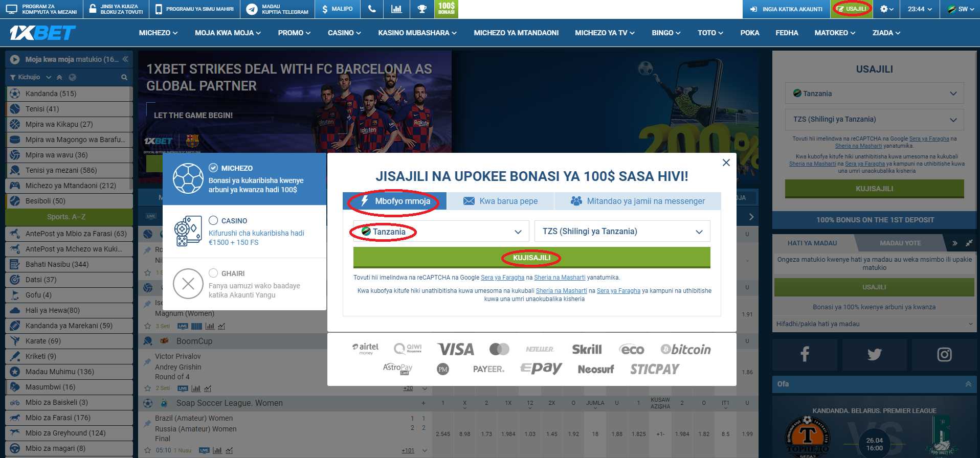Expand the ZIADA menu
The image size is (980, 458).
[886, 33]
